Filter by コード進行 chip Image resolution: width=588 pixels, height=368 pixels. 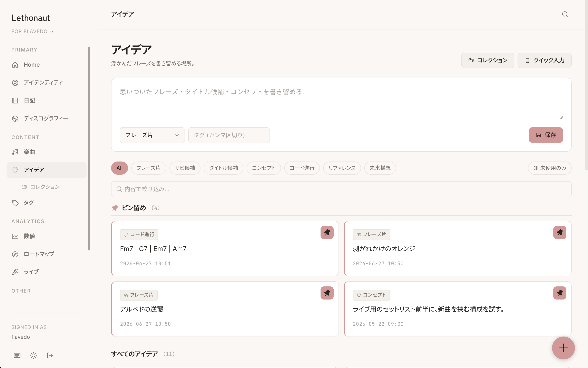(x=302, y=168)
